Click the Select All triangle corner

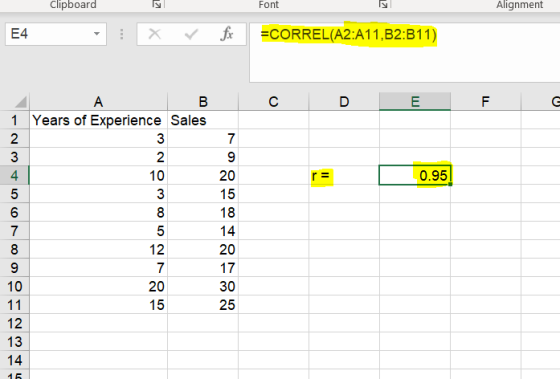click(x=21, y=102)
